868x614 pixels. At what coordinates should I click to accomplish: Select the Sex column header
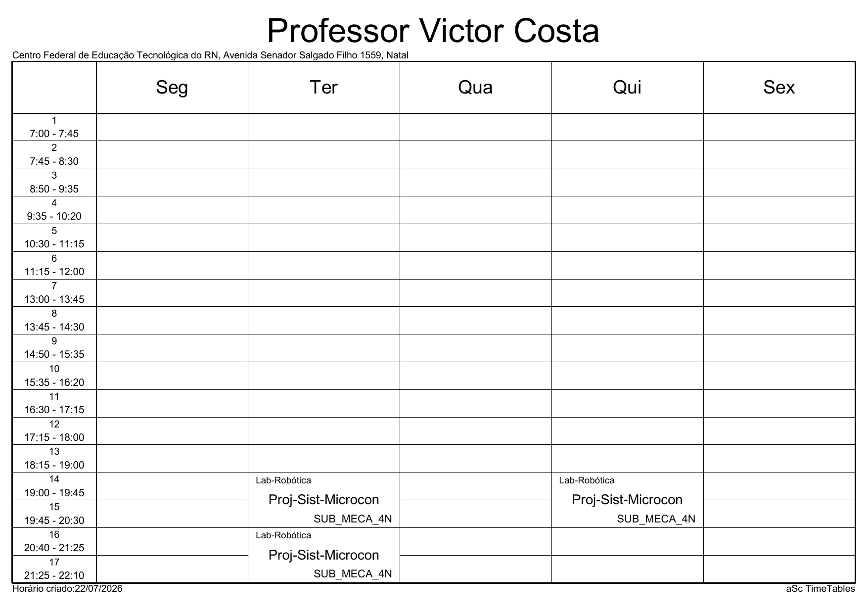[779, 88]
